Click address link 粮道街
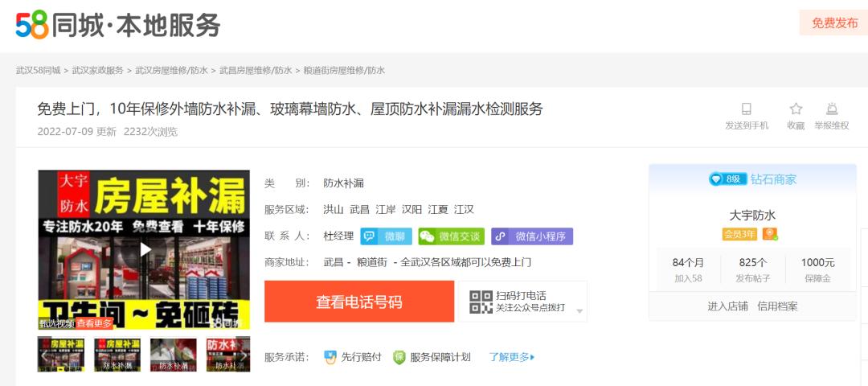 (371, 262)
